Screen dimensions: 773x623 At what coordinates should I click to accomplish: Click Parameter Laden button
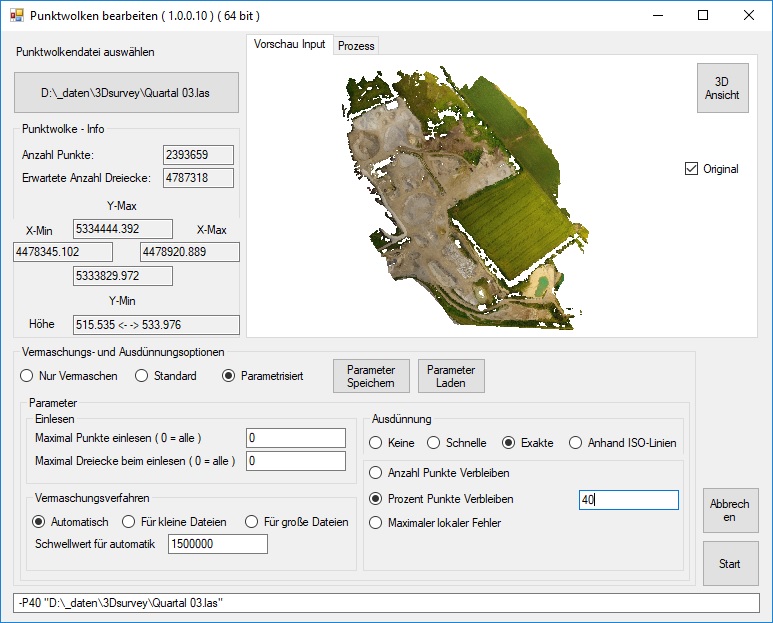coord(451,376)
